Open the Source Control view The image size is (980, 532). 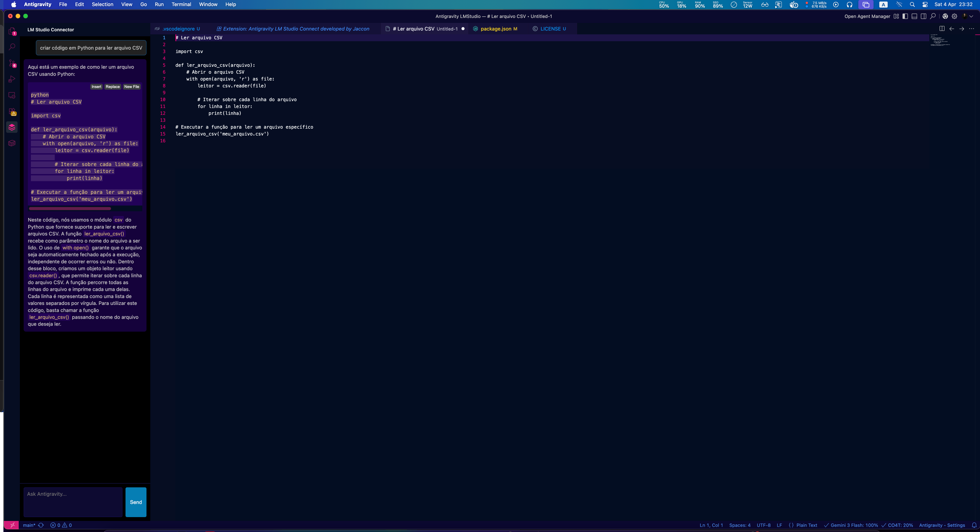pos(12,63)
